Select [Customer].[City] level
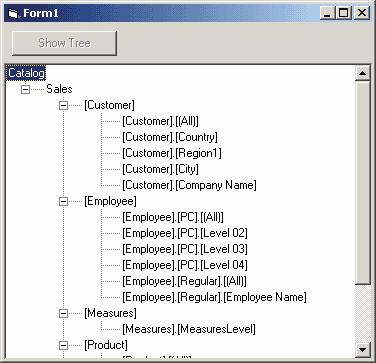 tap(160, 169)
